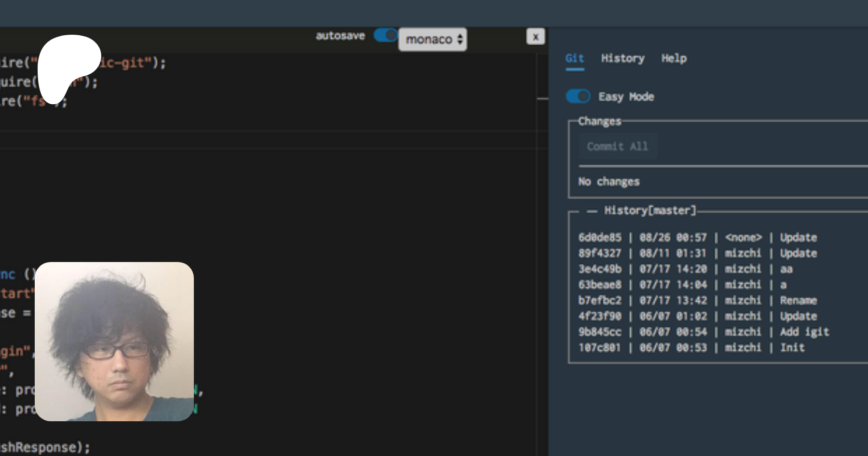Image resolution: width=868 pixels, height=456 pixels.
Task: Toggle the autosave switch
Action: (x=385, y=35)
